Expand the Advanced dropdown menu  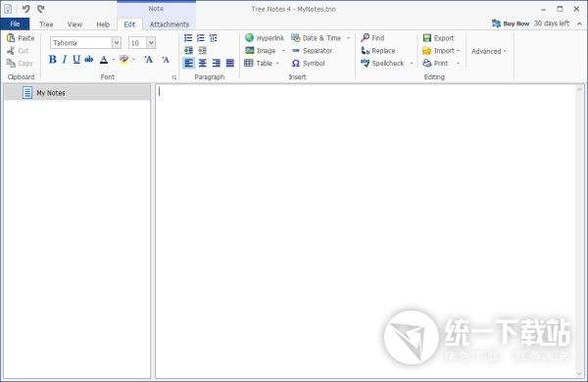[x=489, y=51]
